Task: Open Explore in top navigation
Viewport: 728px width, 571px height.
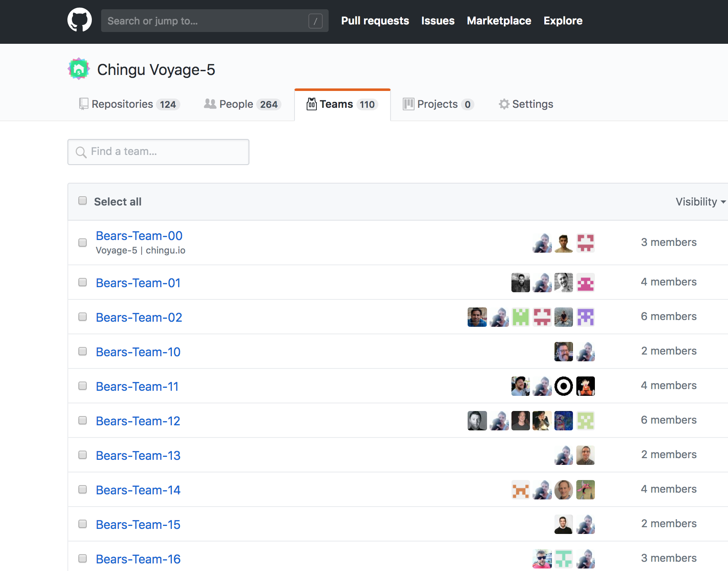Action: tap(563, 21)
